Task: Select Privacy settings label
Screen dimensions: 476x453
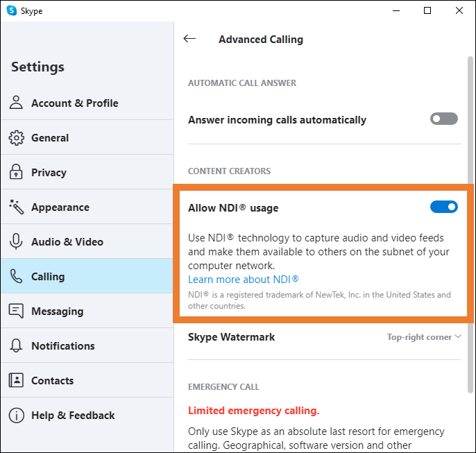Action: coord(49,172)
